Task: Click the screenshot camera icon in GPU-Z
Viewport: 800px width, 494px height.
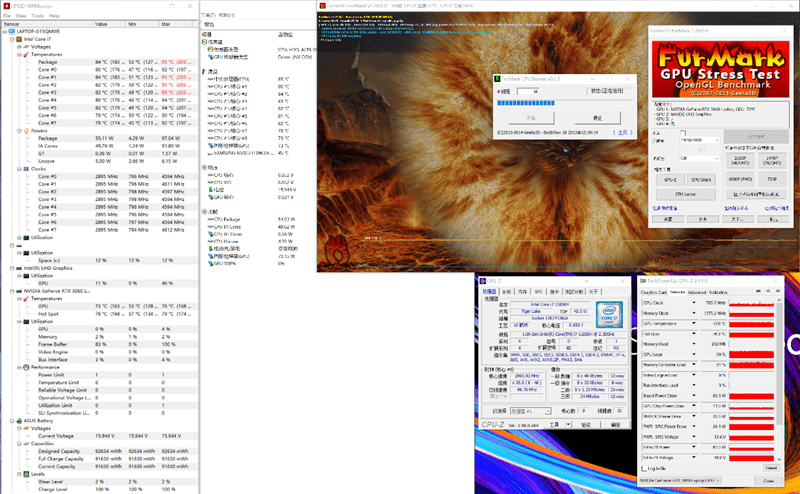Action: (758, 291)
